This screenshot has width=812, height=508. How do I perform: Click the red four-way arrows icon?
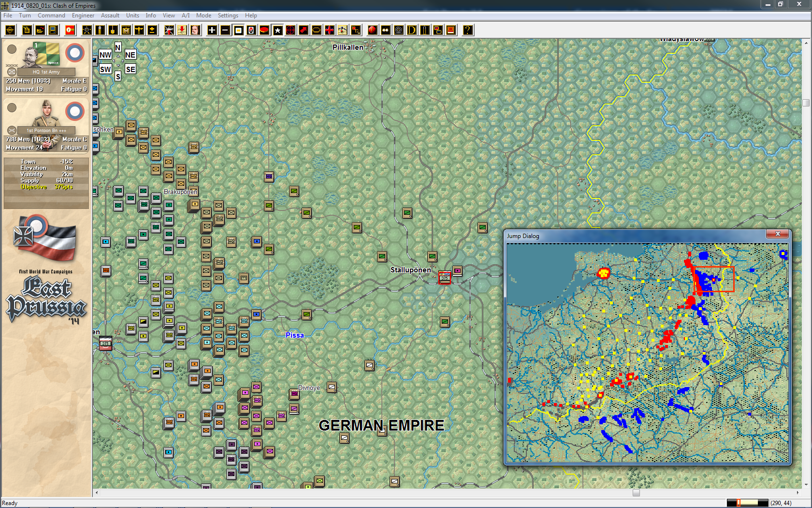tap(330, 30)
